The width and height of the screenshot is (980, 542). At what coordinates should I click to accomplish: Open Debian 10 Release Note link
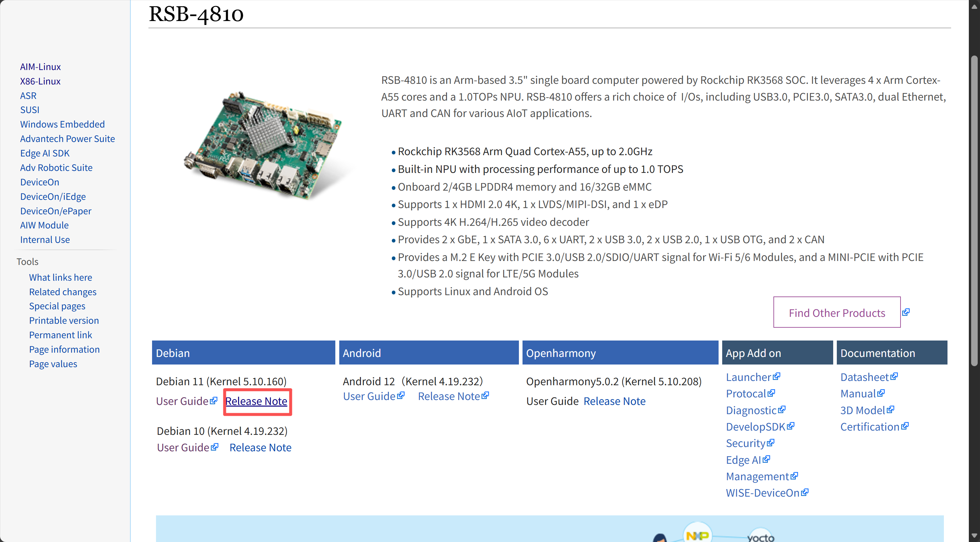tap(260, 448)
